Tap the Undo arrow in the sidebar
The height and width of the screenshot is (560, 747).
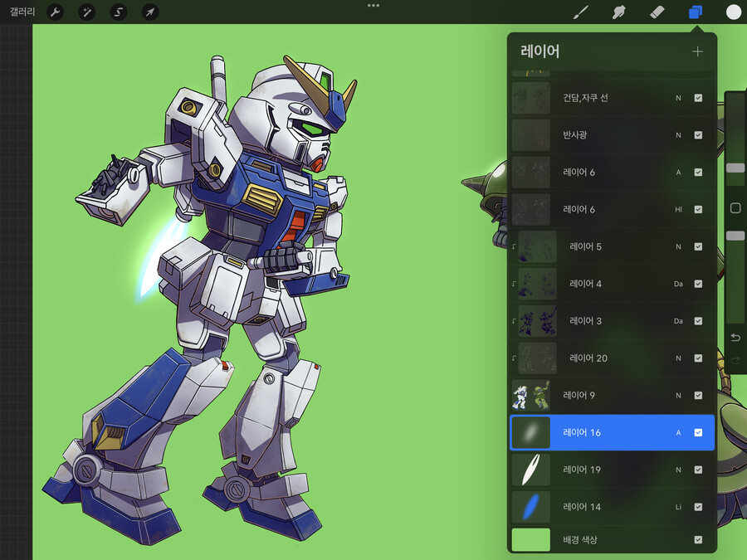pyautogui.click(x=735, y=337)
